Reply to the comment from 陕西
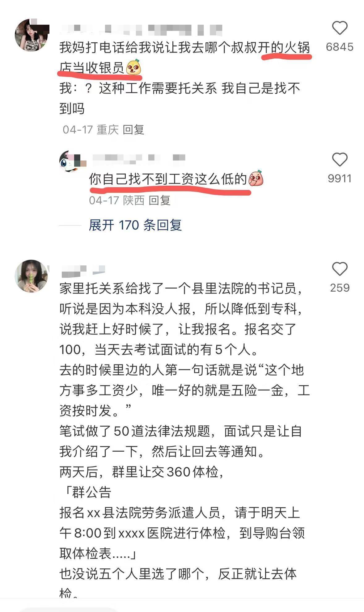This screenshot has width=364, height=612. pyautogui.click(x=159, y=200)
